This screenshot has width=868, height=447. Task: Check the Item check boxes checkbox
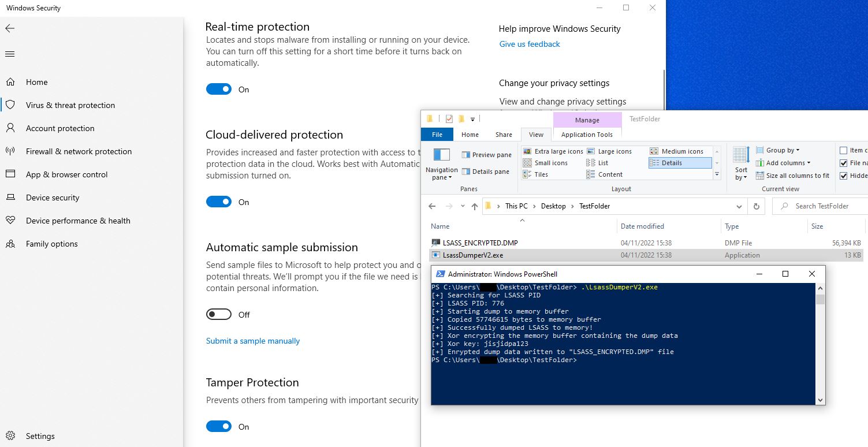pyautogui.click(x=844, y=150)
